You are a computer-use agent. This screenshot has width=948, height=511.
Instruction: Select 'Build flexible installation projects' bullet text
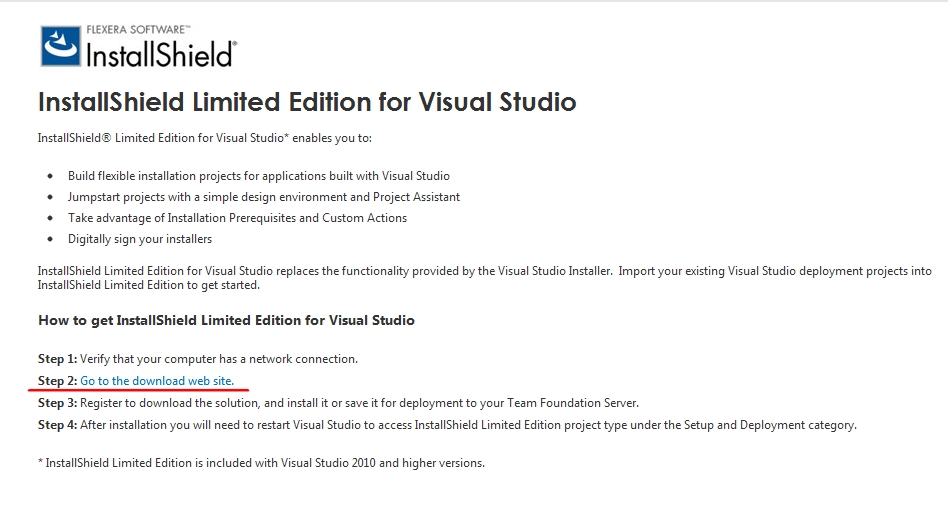[259, 176]
